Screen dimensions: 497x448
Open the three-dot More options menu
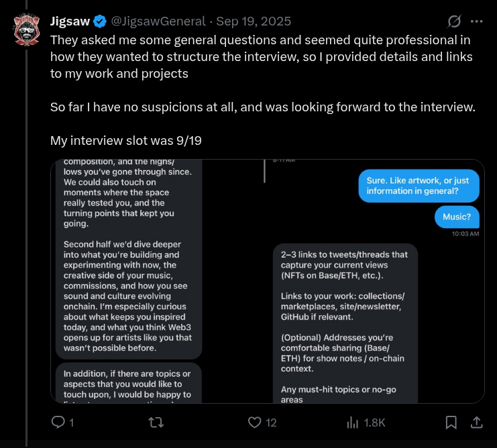pyautogui.click(x=477, y=21)
